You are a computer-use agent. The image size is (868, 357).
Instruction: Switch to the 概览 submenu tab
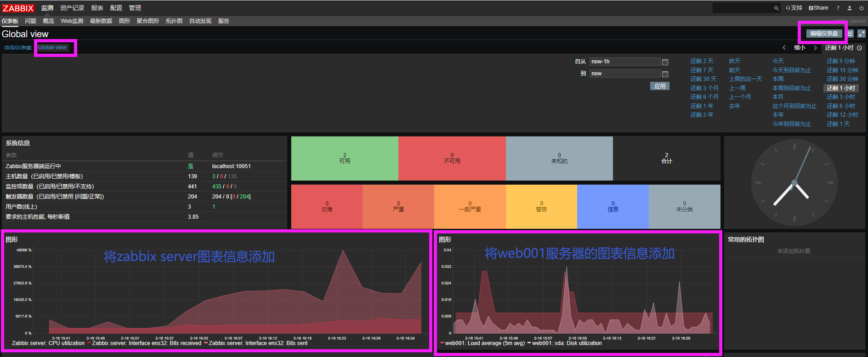[48, 21]
